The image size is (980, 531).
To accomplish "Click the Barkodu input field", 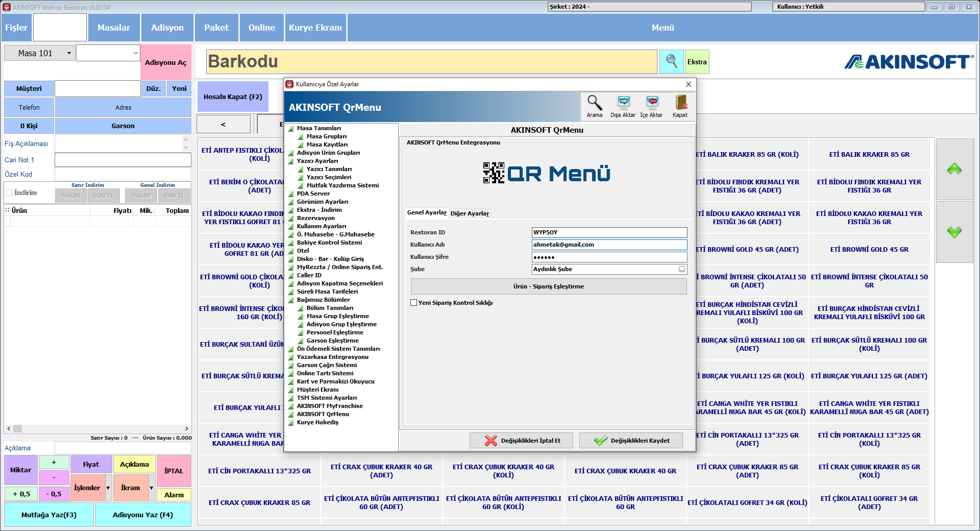I will [x=432, y=62].
